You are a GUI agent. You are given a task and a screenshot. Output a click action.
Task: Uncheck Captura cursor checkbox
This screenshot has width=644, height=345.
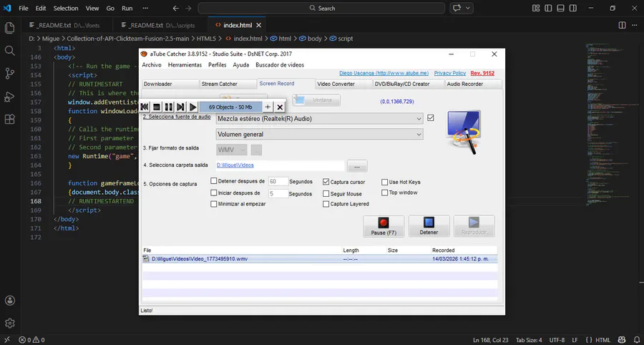326,182
